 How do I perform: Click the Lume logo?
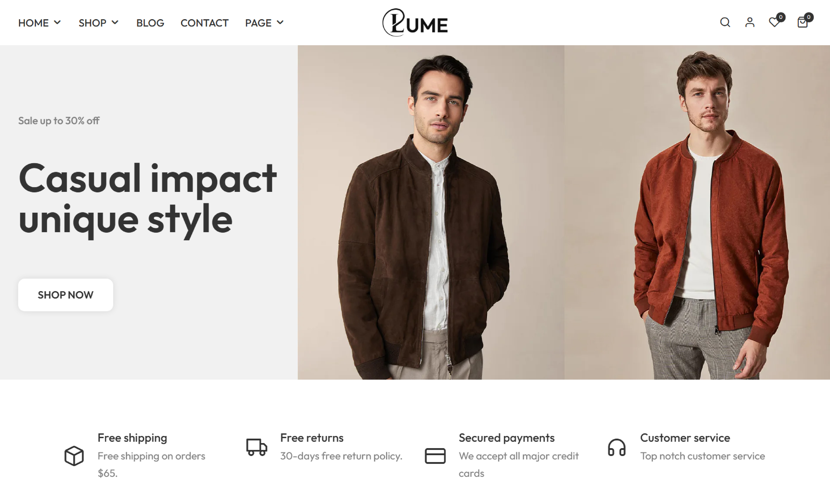[415, 23]
